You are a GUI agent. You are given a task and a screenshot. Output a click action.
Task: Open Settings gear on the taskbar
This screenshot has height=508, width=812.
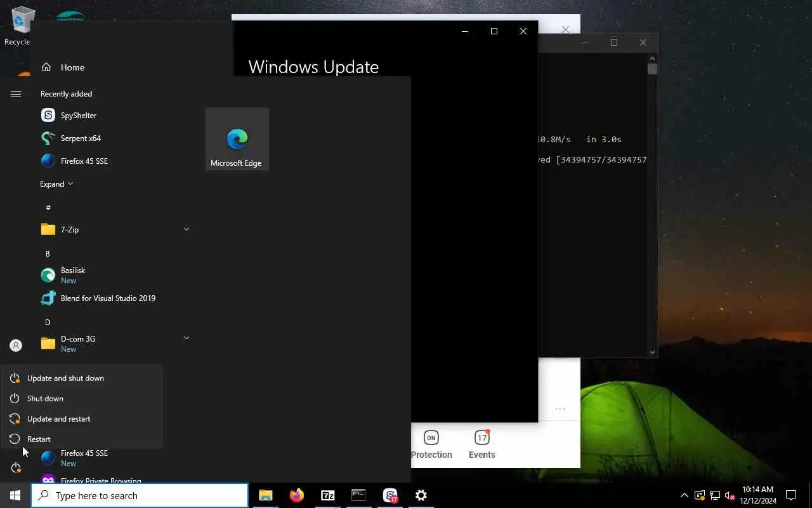point(421,495)
